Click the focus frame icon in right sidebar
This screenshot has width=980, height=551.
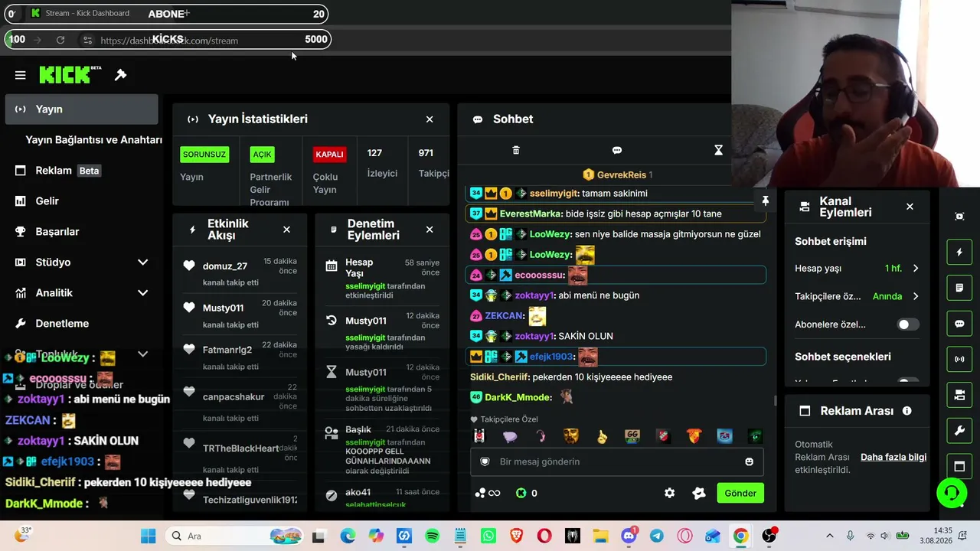point(959,217)
